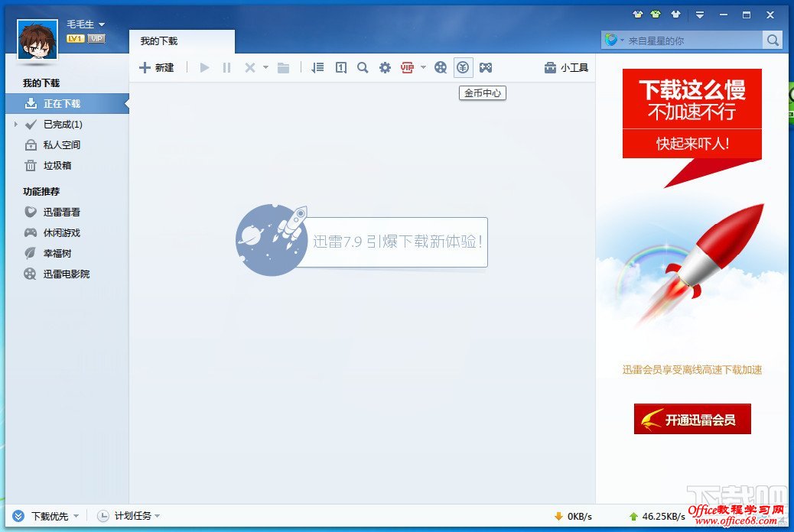Click the red VIP icon in toolbar
This screenshot has height=532, width=794.
point(407,67)
